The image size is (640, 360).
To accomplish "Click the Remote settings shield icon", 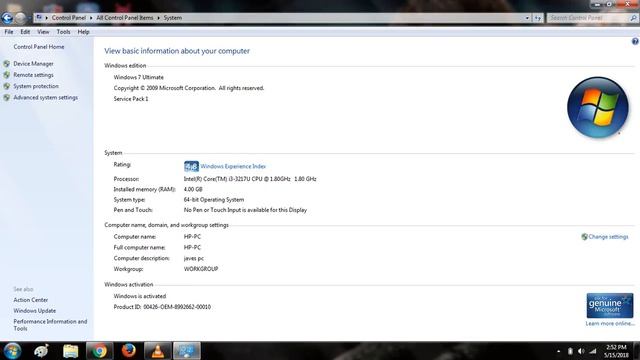I will (7, 75).
